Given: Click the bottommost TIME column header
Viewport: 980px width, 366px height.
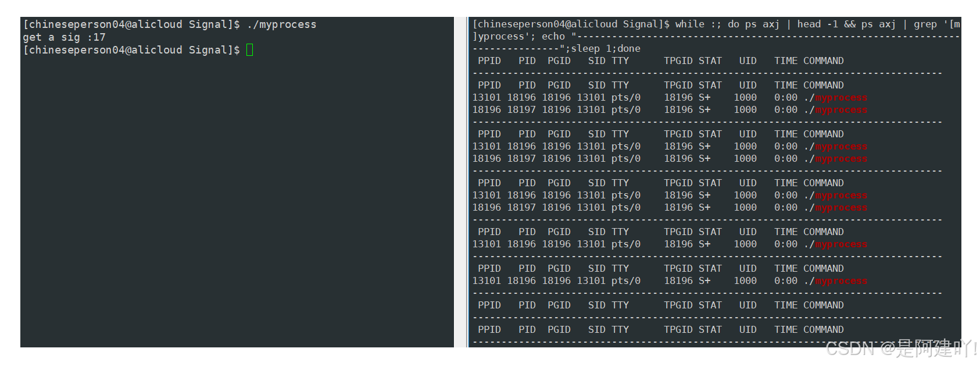Looking at the screenshot, I should pos(785,330).
